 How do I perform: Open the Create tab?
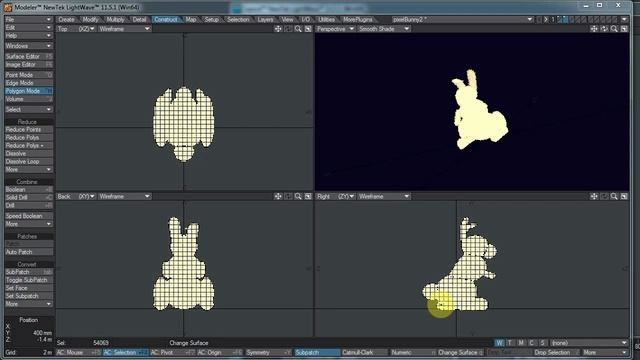pos(67,20)
